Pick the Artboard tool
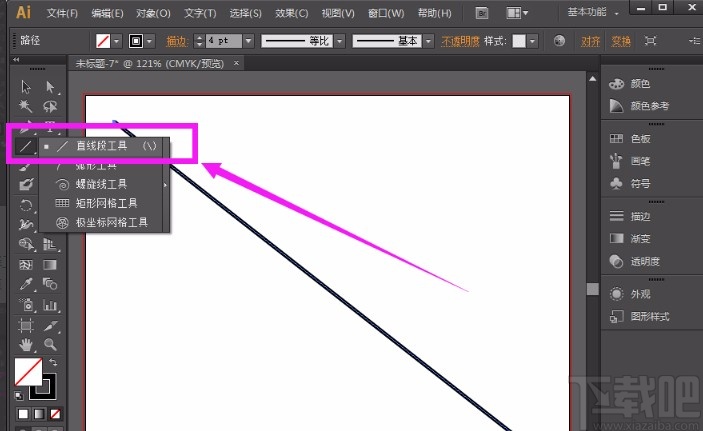The width and height of the screenshot is (703, 431). coord(26,326)
